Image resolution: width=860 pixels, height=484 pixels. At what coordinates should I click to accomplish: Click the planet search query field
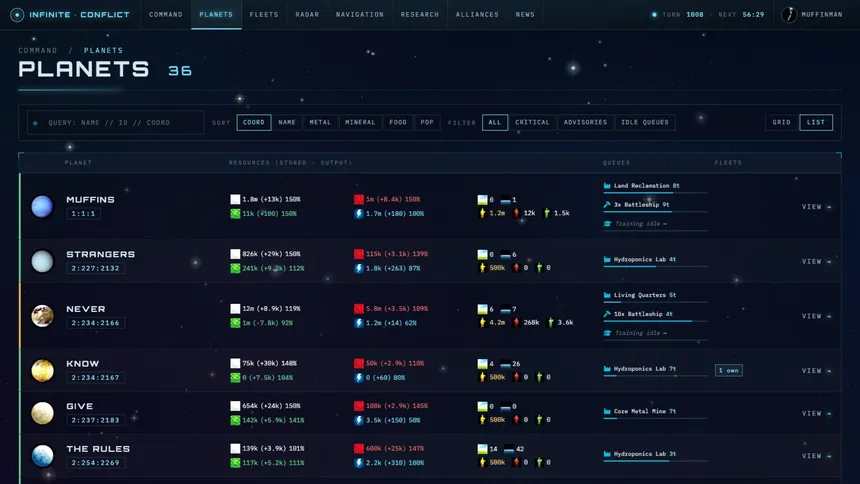pyautogui.click(x=115, y=123)
